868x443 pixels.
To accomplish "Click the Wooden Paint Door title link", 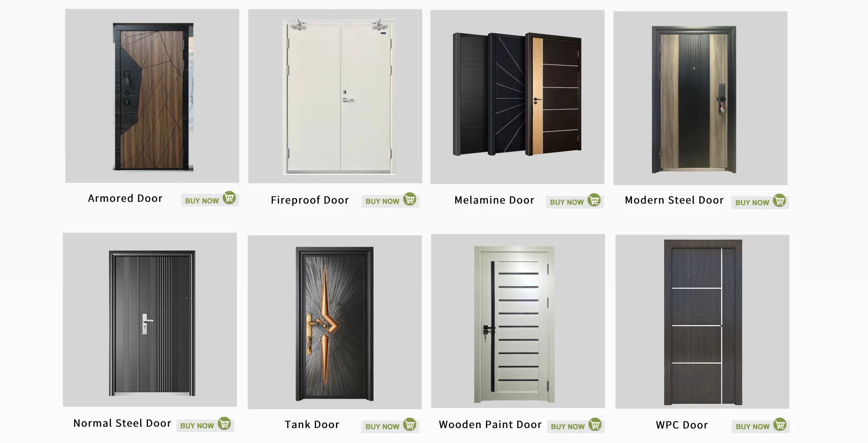I will 490,424.
